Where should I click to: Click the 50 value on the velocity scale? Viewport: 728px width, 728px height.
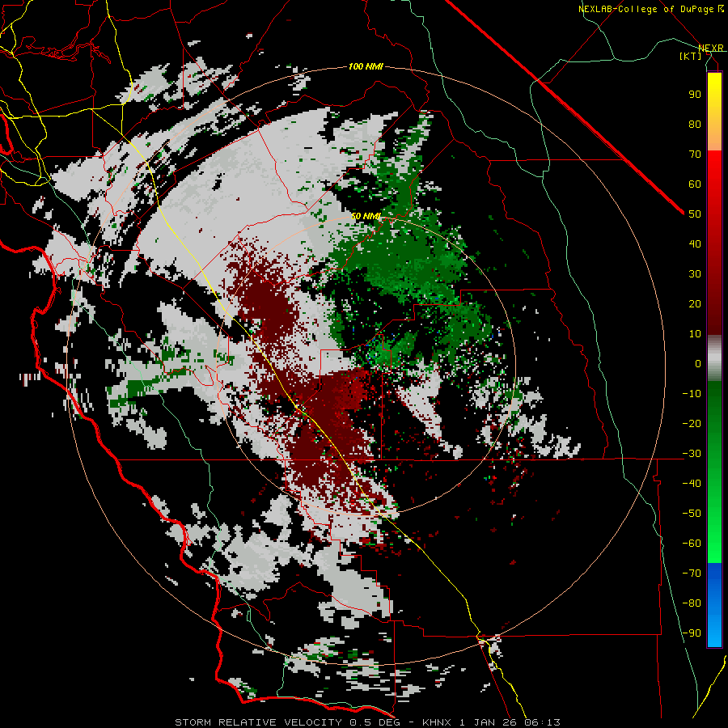tap(695, 214)
